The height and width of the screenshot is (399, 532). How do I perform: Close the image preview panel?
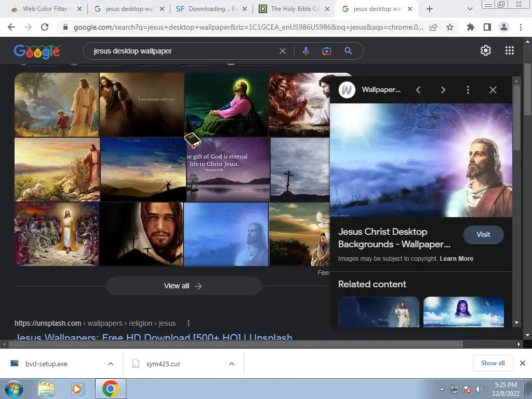coord(493,90)
